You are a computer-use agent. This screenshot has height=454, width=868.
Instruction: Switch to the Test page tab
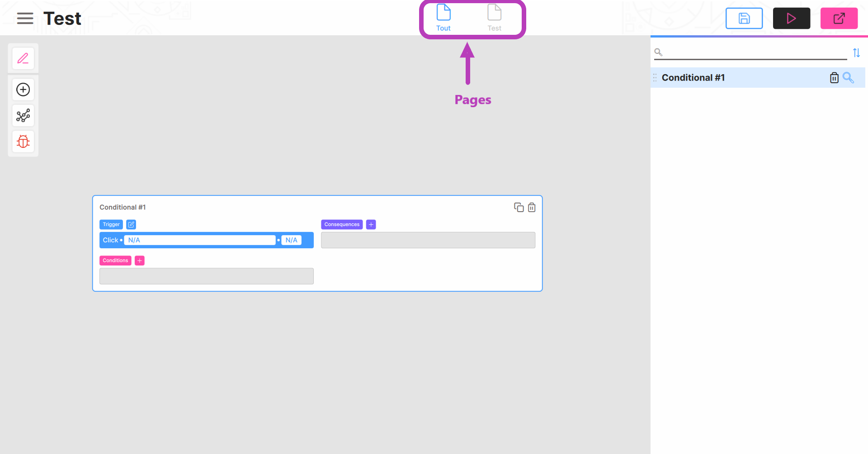[x=494, y=18]
